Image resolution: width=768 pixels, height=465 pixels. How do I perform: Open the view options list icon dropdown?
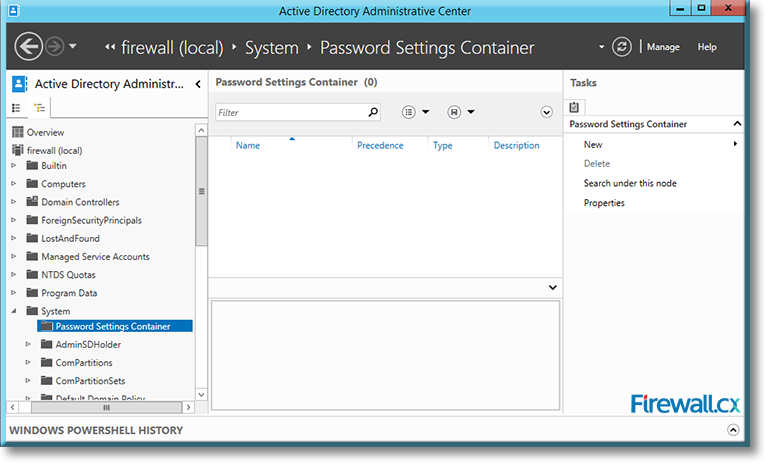pyautogui.click(x=416, y=112)
